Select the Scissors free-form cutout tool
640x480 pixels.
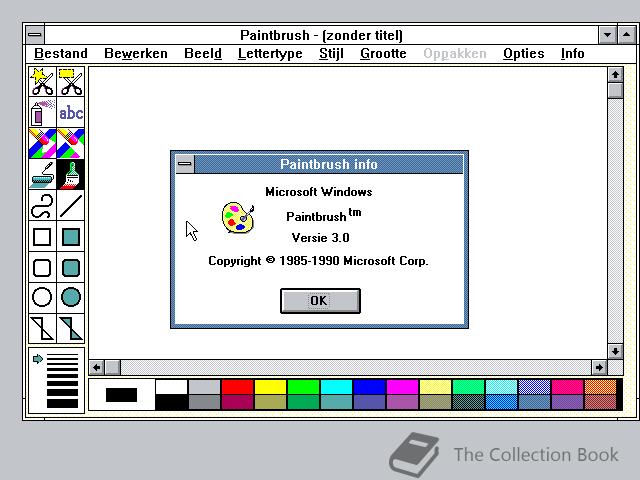(x=42, y=82)
